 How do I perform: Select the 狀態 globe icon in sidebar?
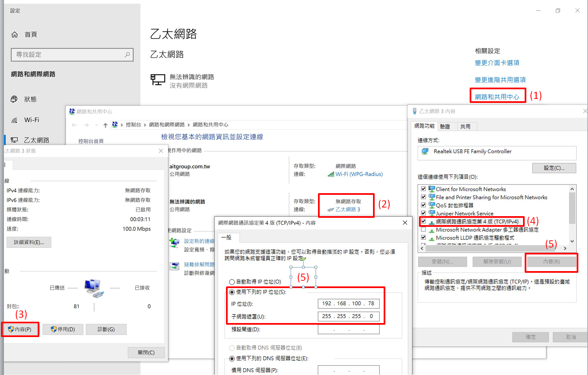tap(14, 99)
